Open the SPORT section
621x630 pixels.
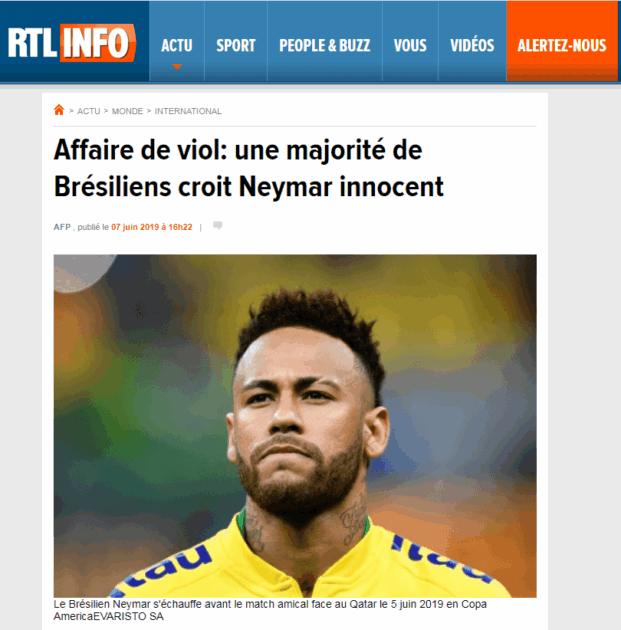[236, 45]
